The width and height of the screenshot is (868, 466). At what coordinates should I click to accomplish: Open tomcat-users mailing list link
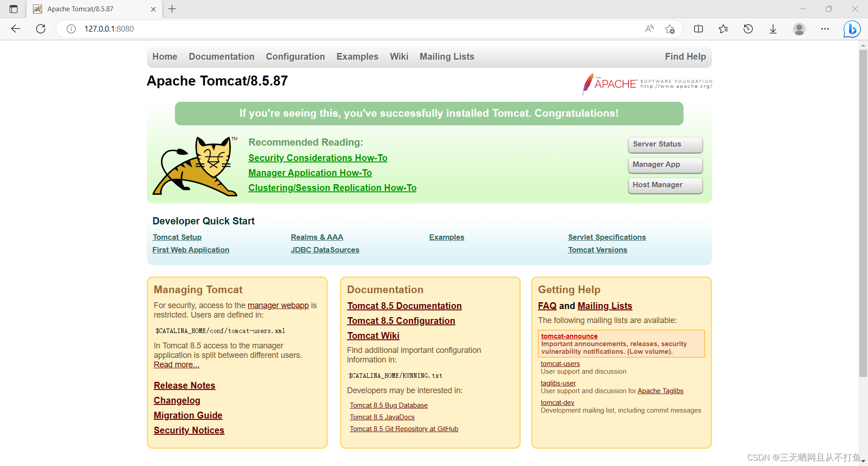coord(560,364)
